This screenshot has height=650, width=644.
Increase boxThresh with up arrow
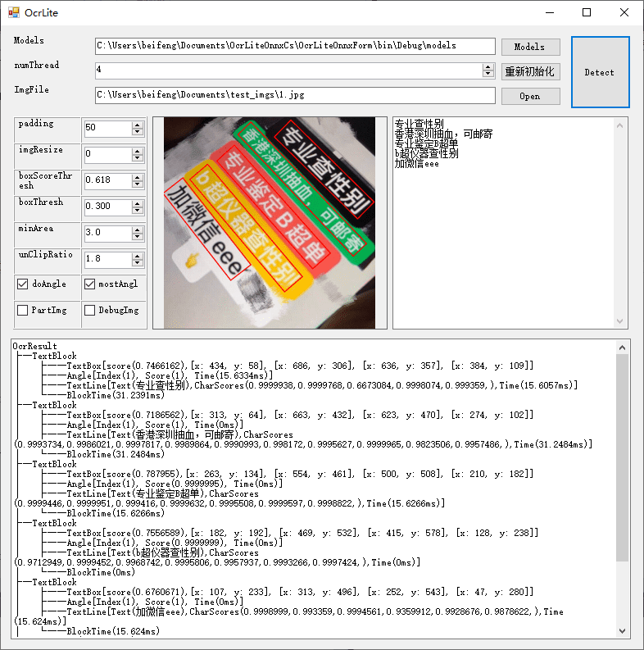tap(138, 203)
